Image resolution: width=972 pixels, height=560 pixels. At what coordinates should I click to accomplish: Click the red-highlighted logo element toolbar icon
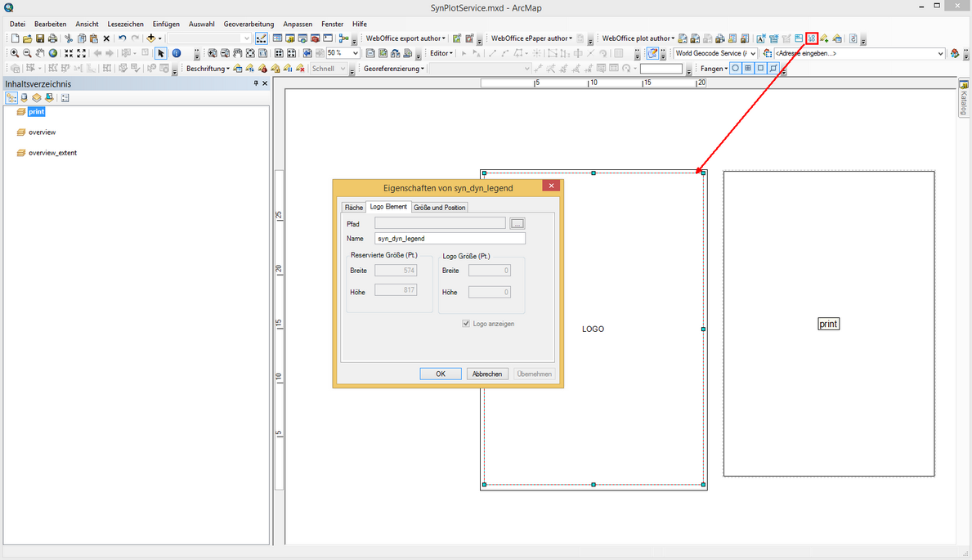point(811,38)
